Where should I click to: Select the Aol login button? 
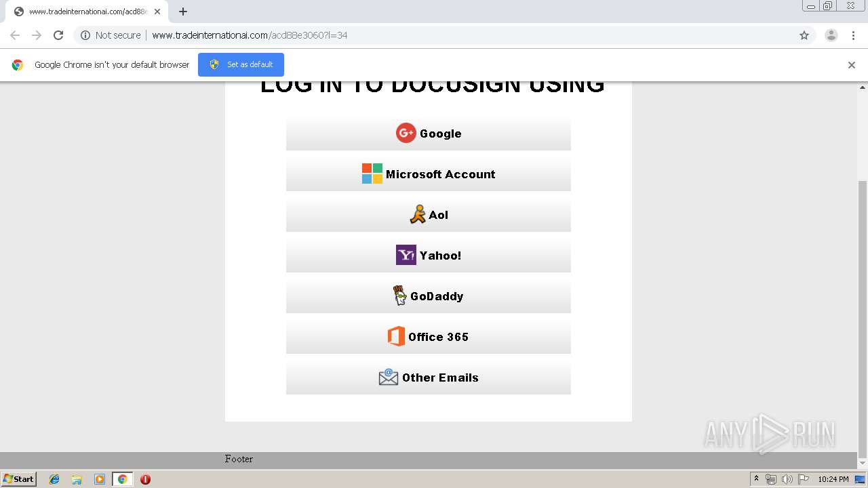[x=428, y=215]
